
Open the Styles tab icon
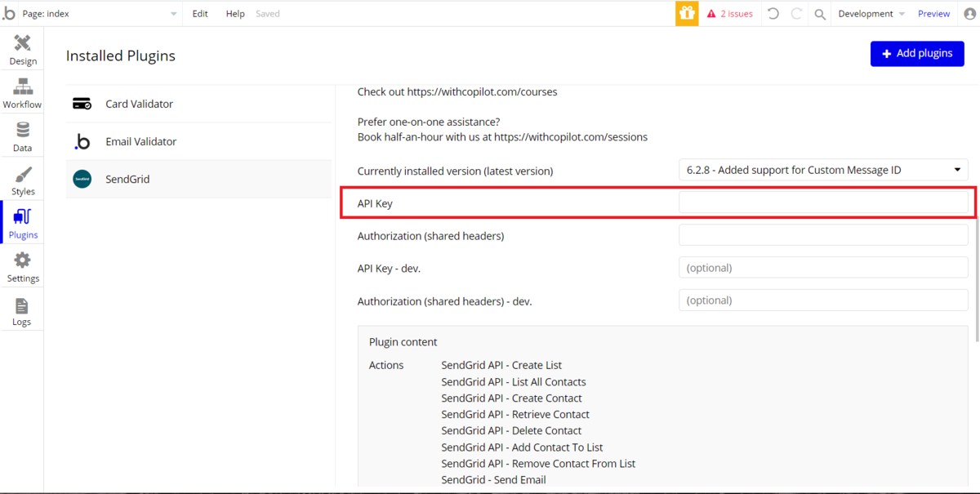pyautogui.click(x=23, y=174)
